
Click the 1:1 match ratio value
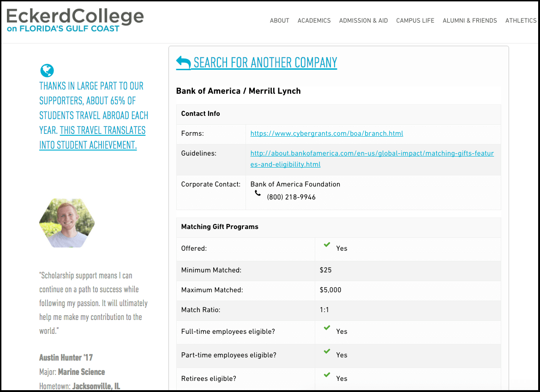point(324,310)
